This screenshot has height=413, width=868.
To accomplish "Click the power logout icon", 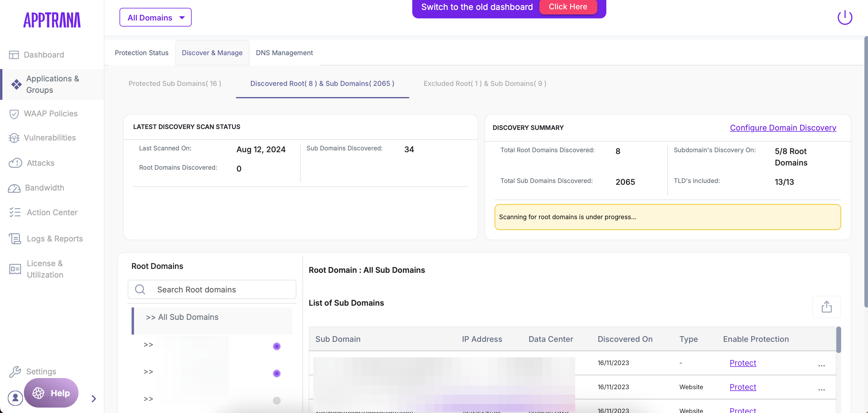I will click(x=845, y=17).
